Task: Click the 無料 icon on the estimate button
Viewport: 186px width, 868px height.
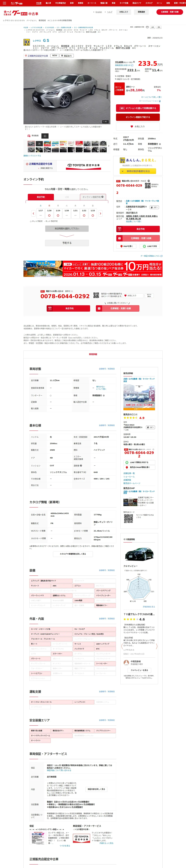Action: pos(122,108)
